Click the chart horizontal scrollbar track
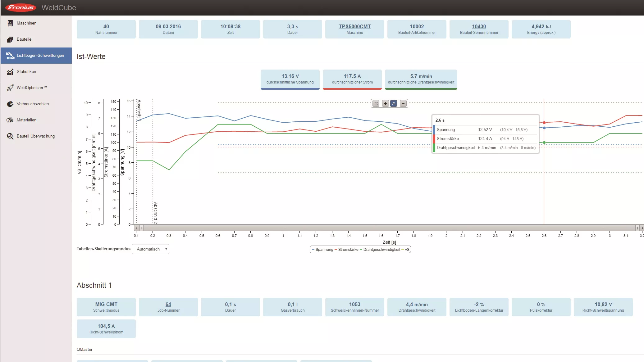644x362 pixels. pos(389,228)
